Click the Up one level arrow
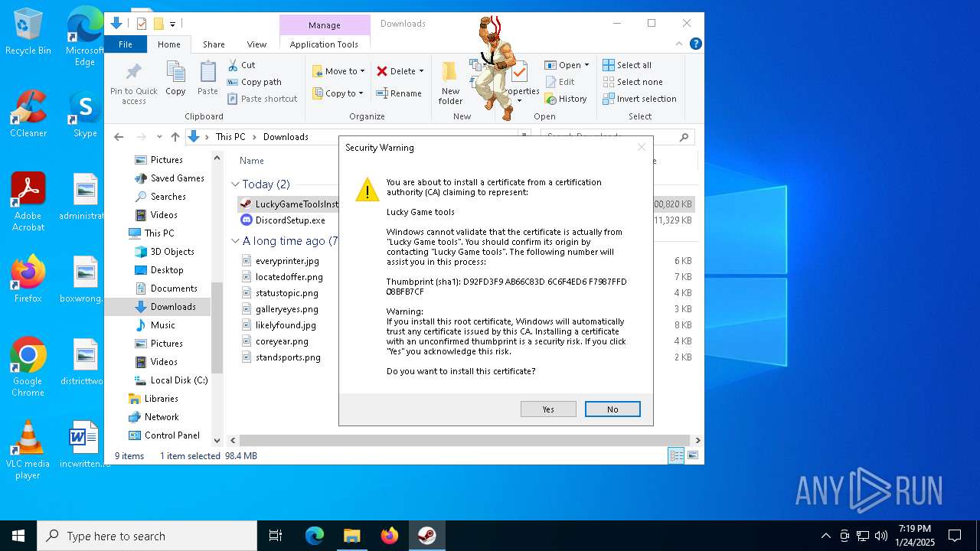 (x=175, y=137)
